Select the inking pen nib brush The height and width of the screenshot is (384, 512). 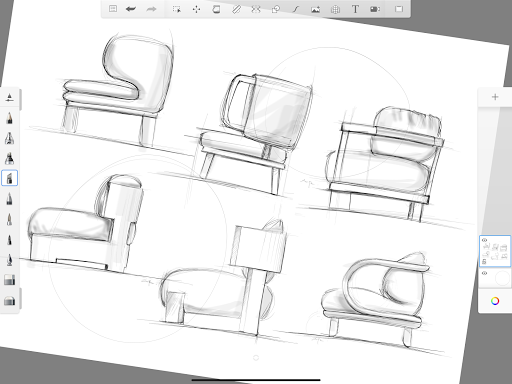[x=9, y=260]
